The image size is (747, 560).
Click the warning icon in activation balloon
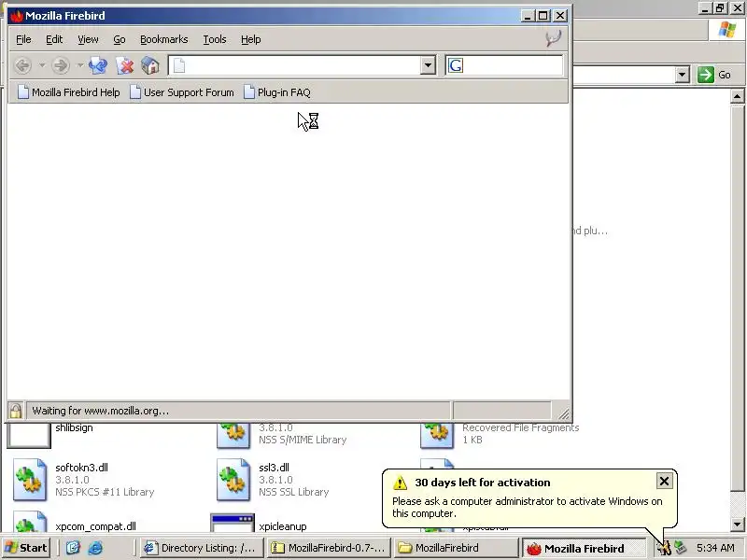point(400,483)
